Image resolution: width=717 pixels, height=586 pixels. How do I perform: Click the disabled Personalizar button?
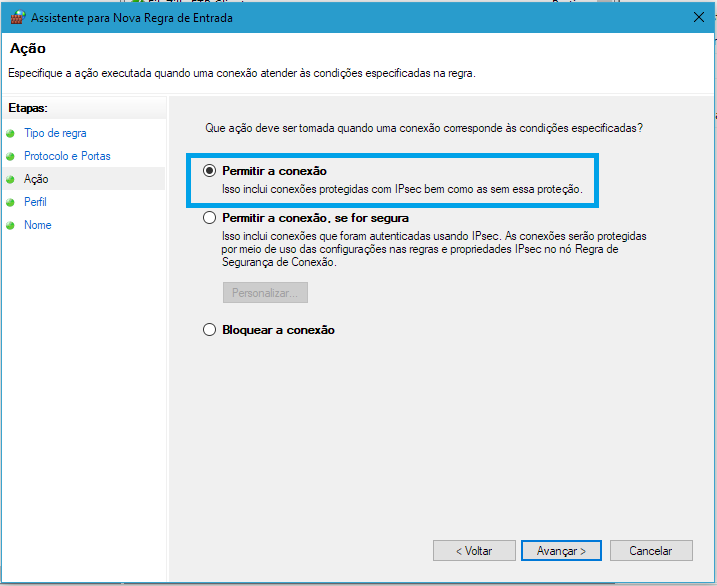click(x=265, y=293)
